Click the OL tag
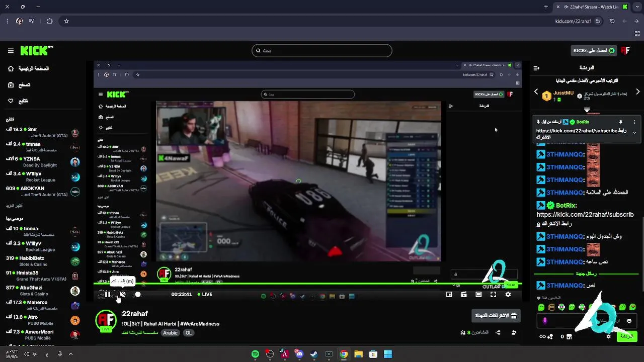Viewport: 644px width, 362px height. [x=189, y=333]
